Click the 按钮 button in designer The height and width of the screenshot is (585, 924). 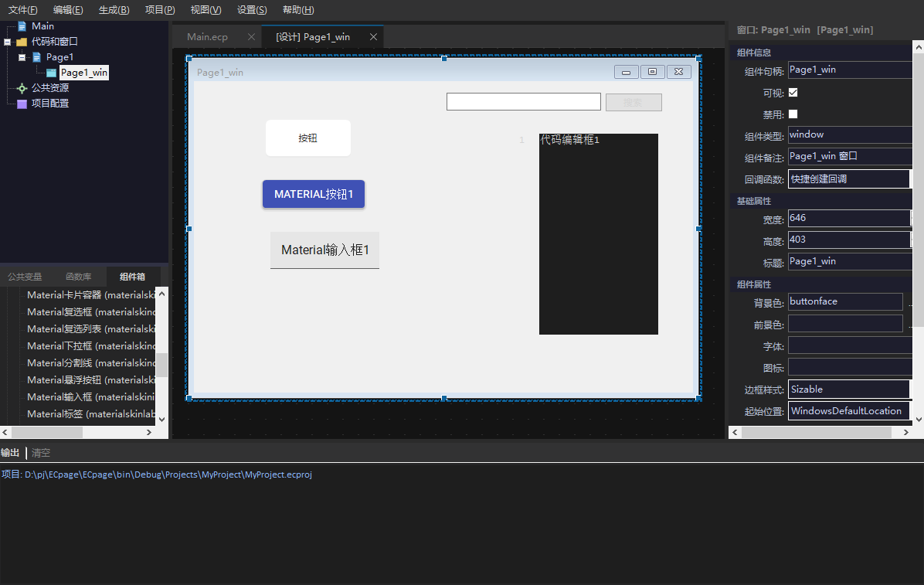(308, 138)
